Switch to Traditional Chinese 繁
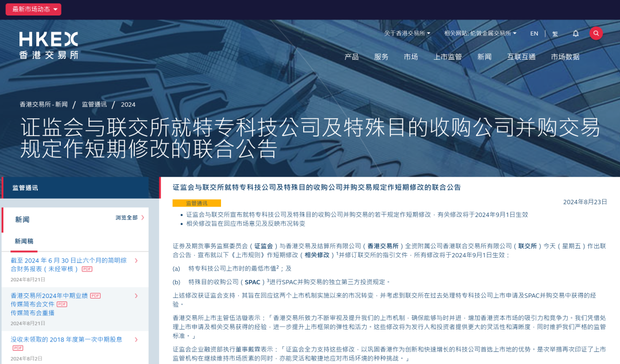This screenshot has height=364, width=620. point(555,34)
